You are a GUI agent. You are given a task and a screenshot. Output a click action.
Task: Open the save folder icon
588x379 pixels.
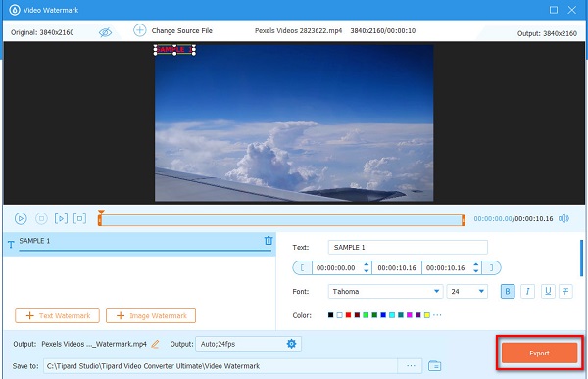(x=434, y=365)
